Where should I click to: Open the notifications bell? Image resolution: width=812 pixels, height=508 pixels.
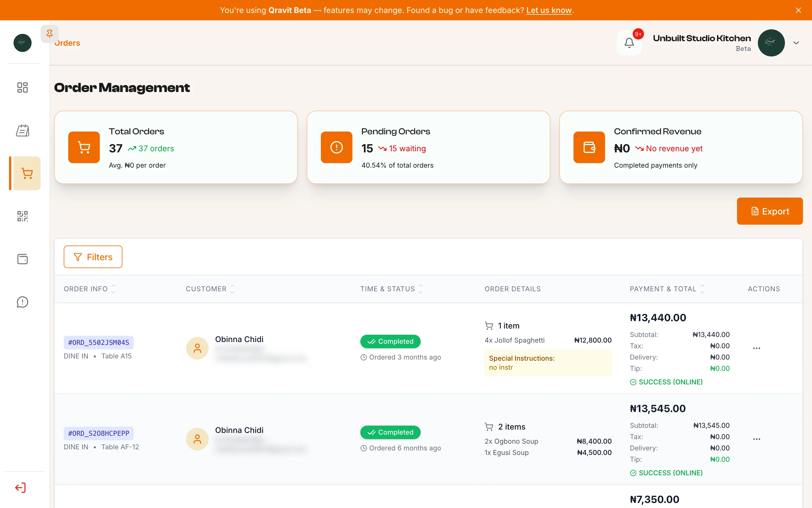coord(629,43)
